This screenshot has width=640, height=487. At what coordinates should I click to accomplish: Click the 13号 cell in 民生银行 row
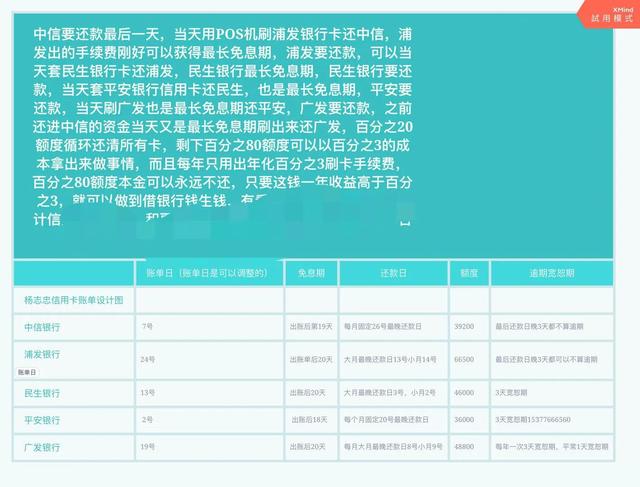(x=209, y=393)
